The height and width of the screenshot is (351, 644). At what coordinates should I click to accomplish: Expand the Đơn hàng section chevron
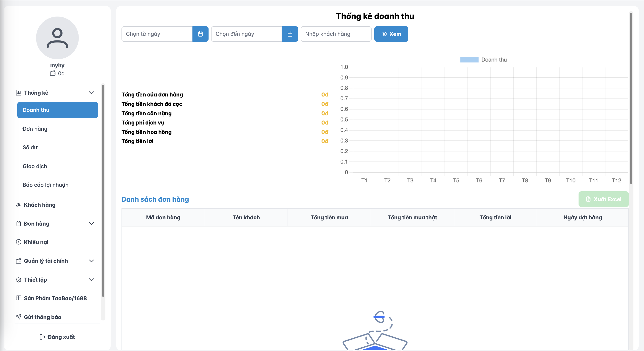[x=91, y=224]
